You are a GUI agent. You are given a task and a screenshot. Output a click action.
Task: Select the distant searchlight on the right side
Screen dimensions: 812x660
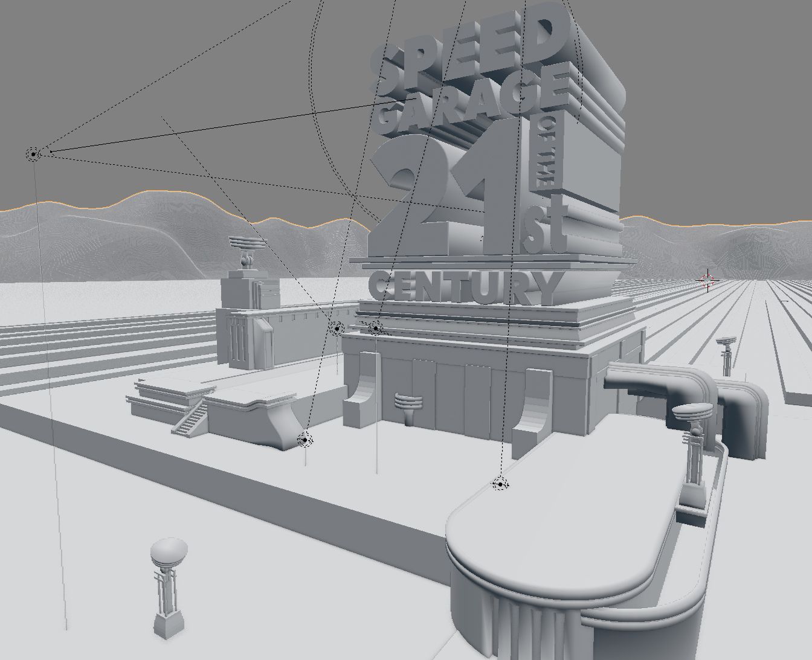click(726, 355)
